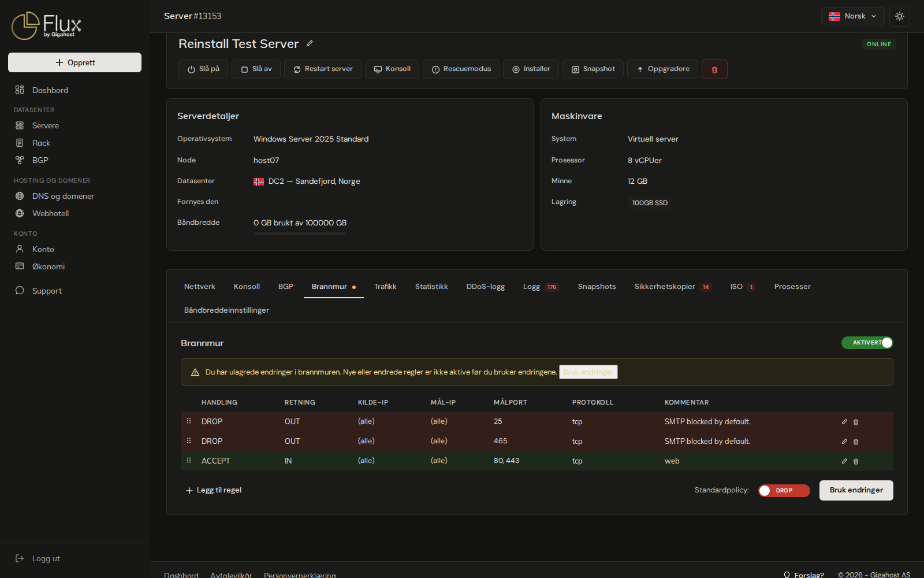Click the red trash delete server button
The height and width of the screenshot is (578, 924).
tap(714, 69)
